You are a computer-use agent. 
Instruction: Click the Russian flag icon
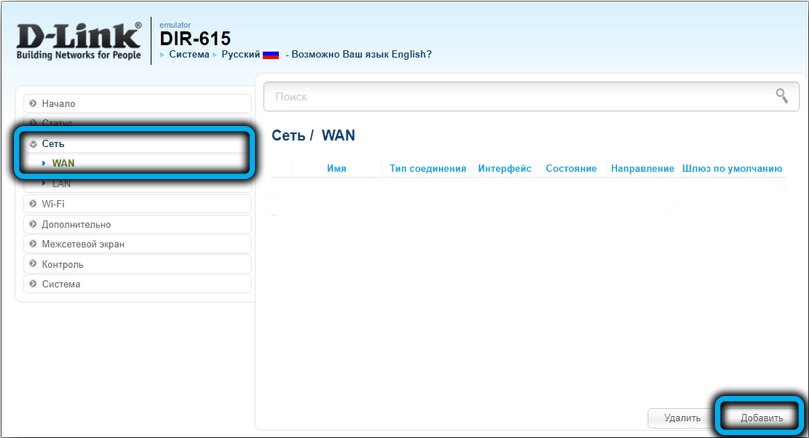click(x=270, y=54)
